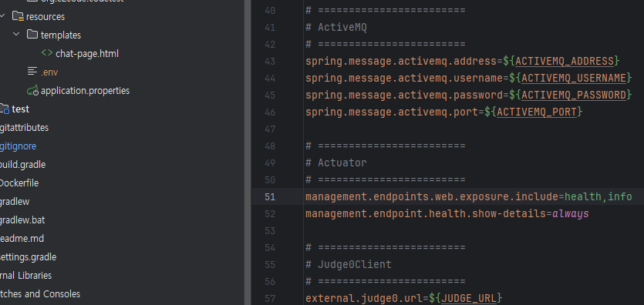Click the Judge0Client comment line
The image size is (644, 305).
(349, 264)
